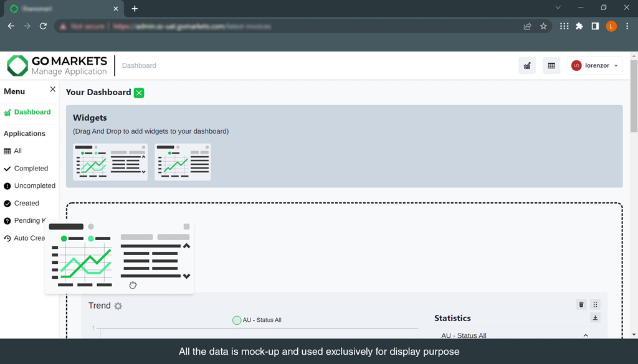Click the Dashboard breadcrumb text
This screenshot has height=364, width=638.
(139, 66)
